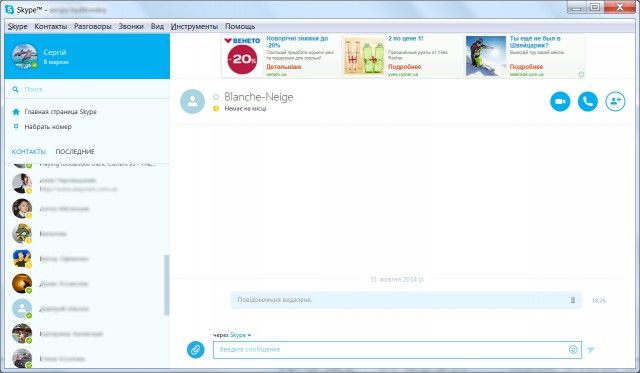Click the ad headline 'Новорічні знижки до -20%'
Image resolution: width=640 pixels, height=373 pixels.
297,42
